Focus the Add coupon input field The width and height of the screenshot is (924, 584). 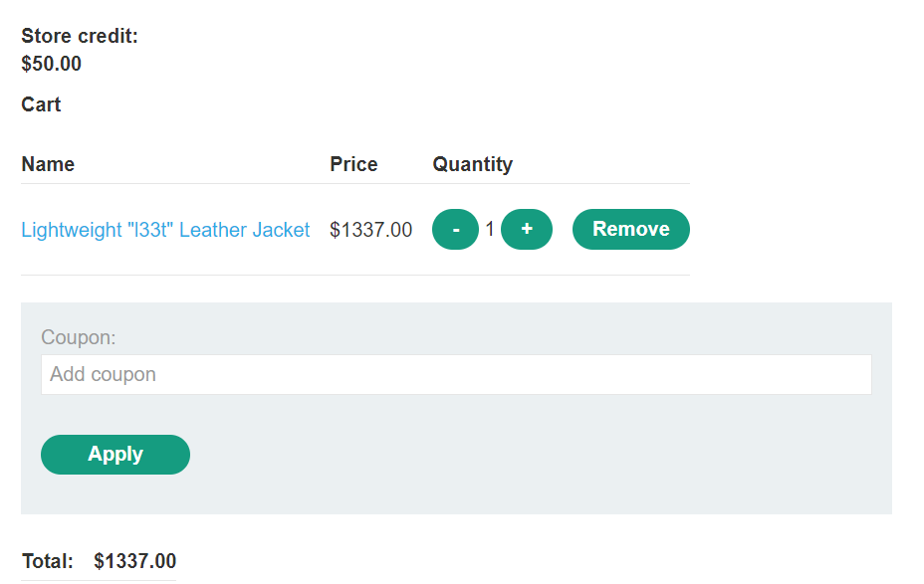click(456, 375)
